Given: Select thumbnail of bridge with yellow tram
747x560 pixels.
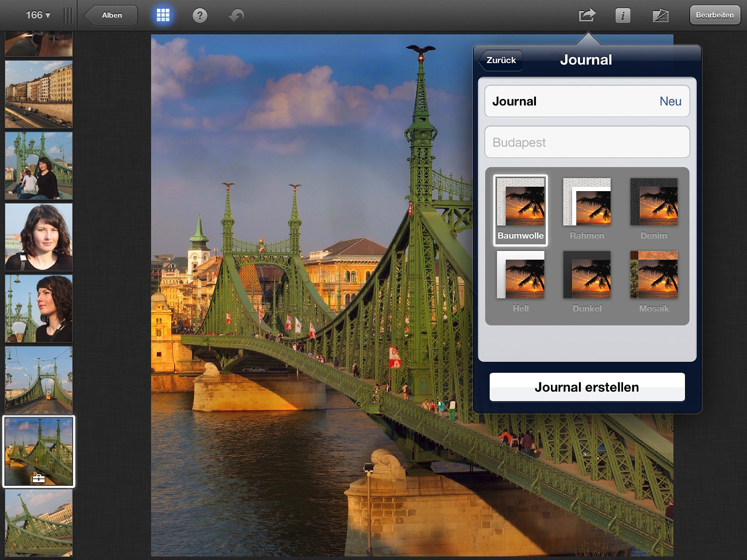Looking at the screenshot, I should click(x=39, y=380).
